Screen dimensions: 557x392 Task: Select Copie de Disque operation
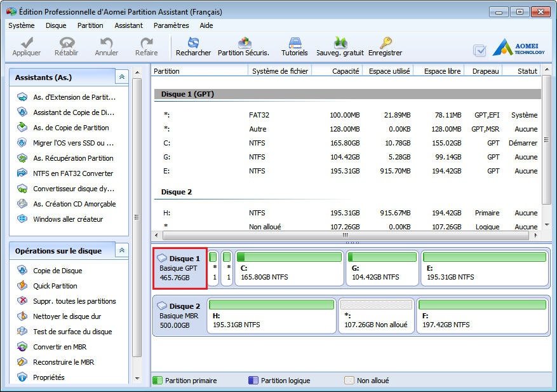click(50, 271)
